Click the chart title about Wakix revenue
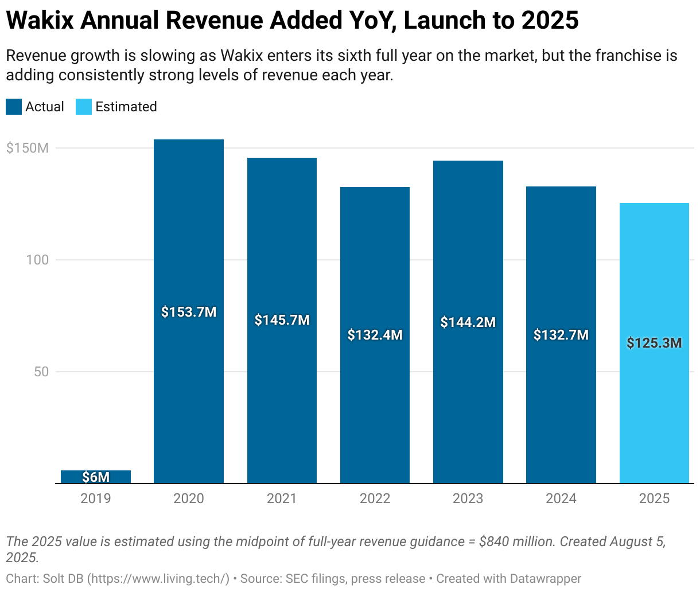The image size is (700, 592). 292,21
